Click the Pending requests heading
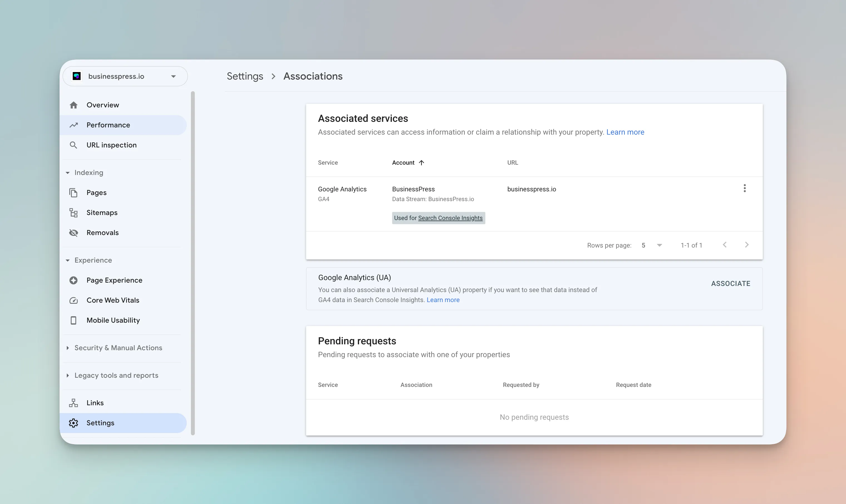This screenshot has width=846, height=504. click(357, 341)
